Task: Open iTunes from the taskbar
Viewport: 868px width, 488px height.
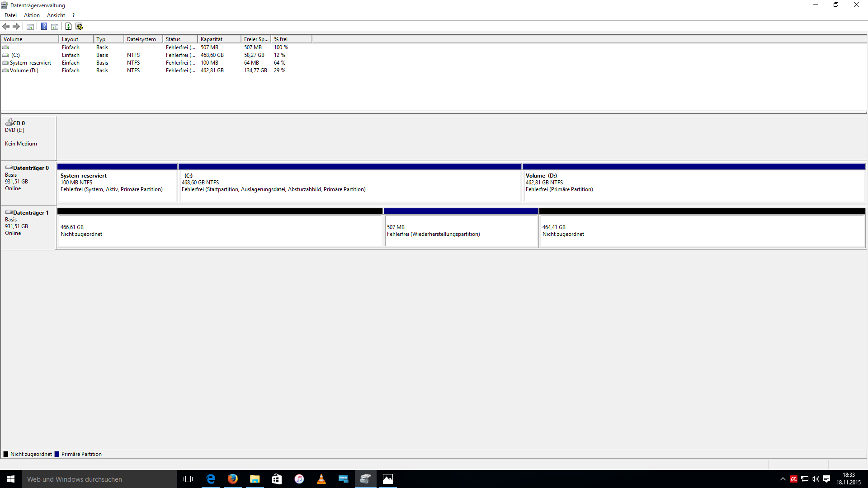Action: click(299, 479)
